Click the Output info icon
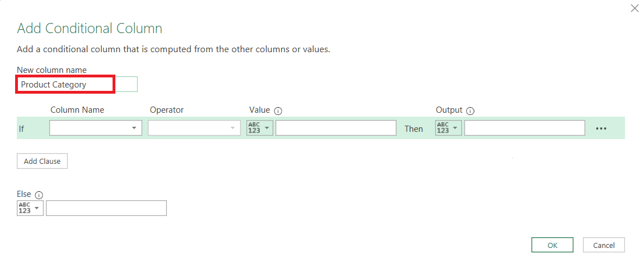The height and width of the screenshot is (267, 644). (470, 111)
